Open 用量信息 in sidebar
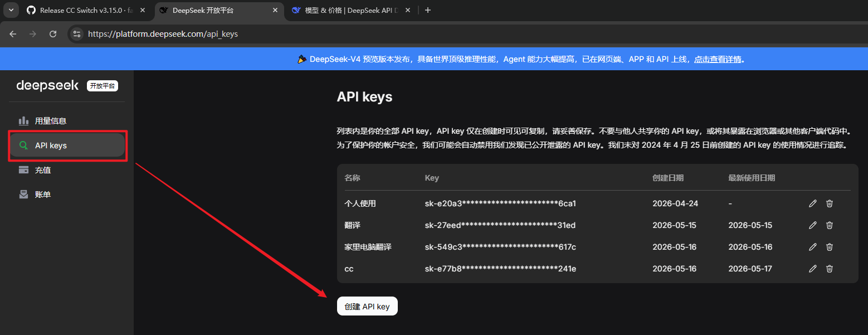Screen dimensions: 868x335 (67, 120)
